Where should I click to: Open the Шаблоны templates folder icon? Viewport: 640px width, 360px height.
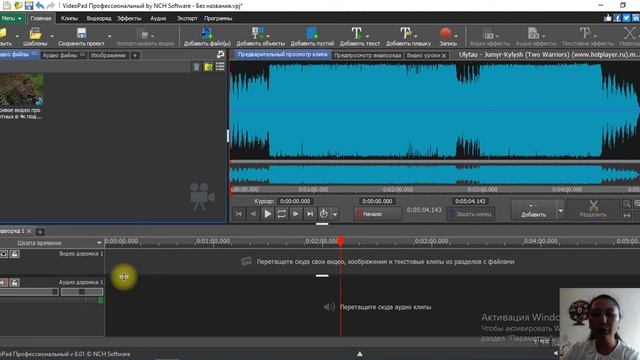point(36,33)
